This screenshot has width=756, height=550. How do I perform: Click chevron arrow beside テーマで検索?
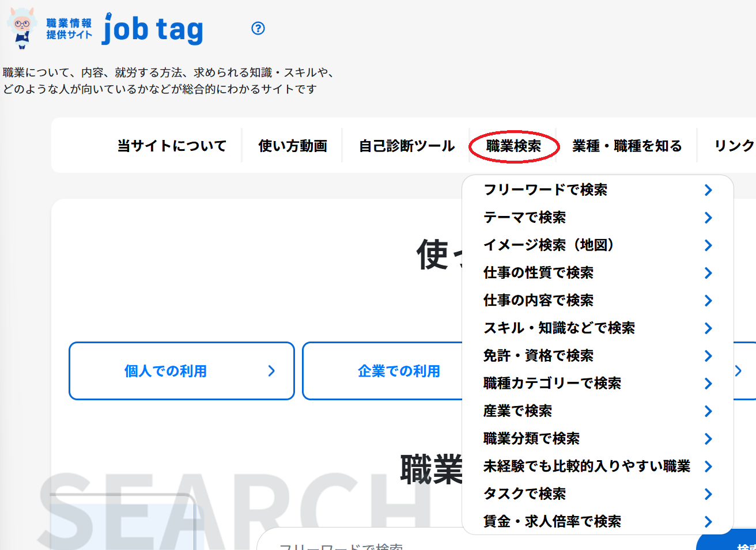pyautogui.click(x=708, y=218)
